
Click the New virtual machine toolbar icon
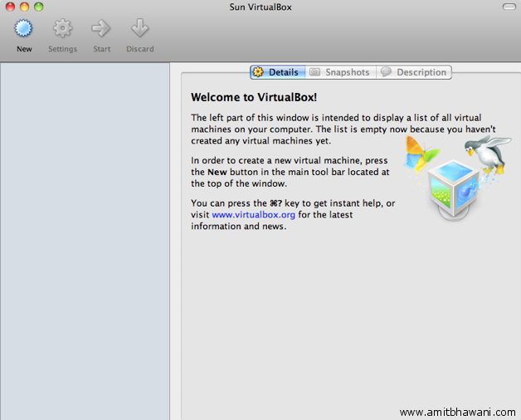coord(23,28)
